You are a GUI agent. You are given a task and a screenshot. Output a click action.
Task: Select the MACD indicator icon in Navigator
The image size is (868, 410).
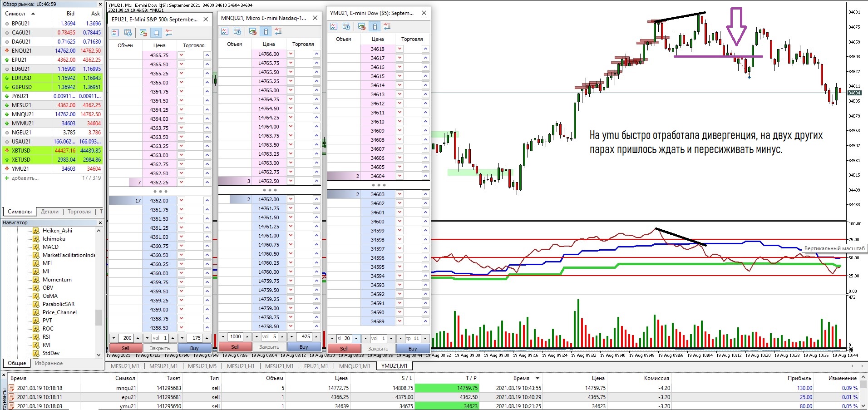coord(36,247)
